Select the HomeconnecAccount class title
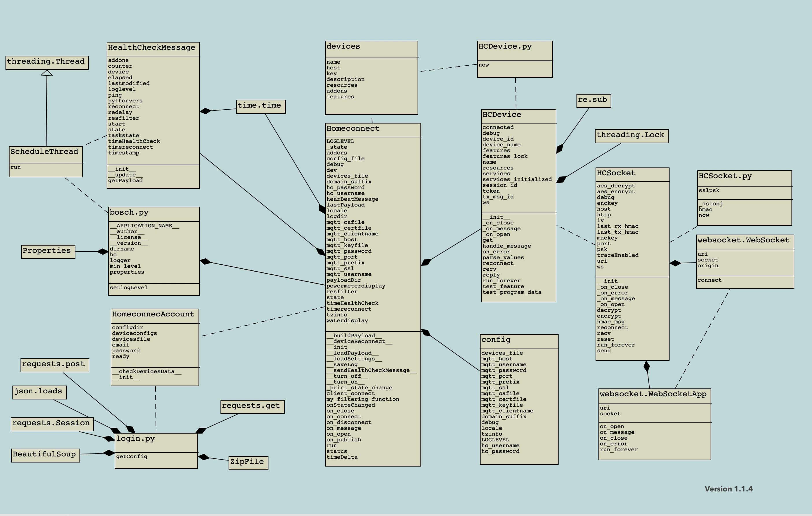This screenshot has width=812, height=516. point(153,314)
